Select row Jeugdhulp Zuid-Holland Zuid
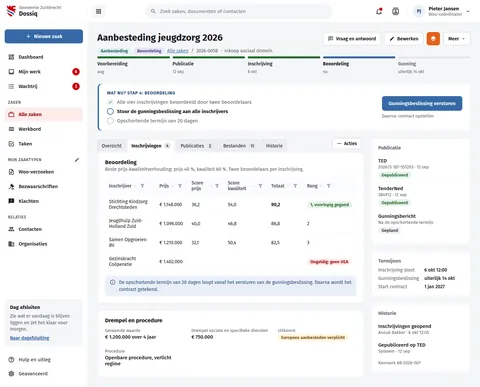The height and width of the screenshot is (387, 480). point(230,223)
